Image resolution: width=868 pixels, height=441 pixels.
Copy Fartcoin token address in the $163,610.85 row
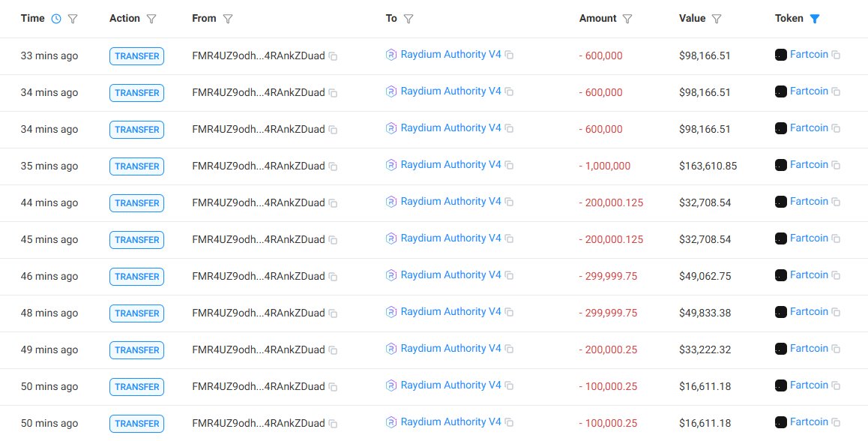(836, 165)
